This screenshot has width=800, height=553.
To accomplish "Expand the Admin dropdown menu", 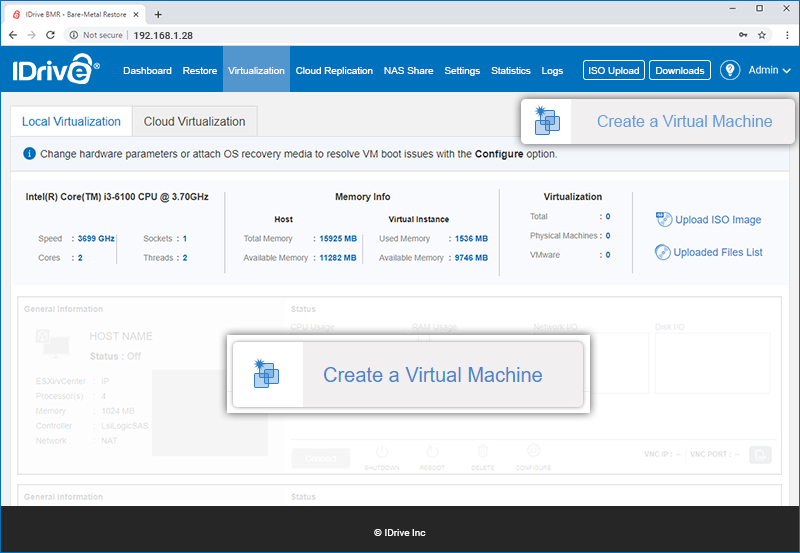I will 769,70.
